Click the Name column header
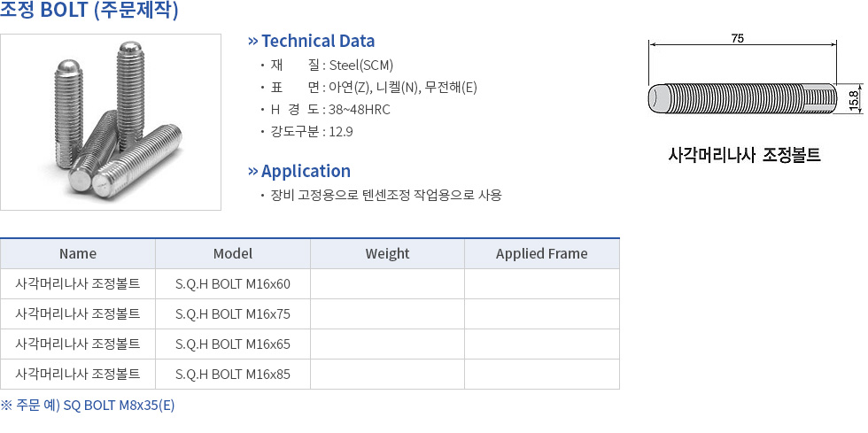868x433 pixels. [x=78, y=253]
